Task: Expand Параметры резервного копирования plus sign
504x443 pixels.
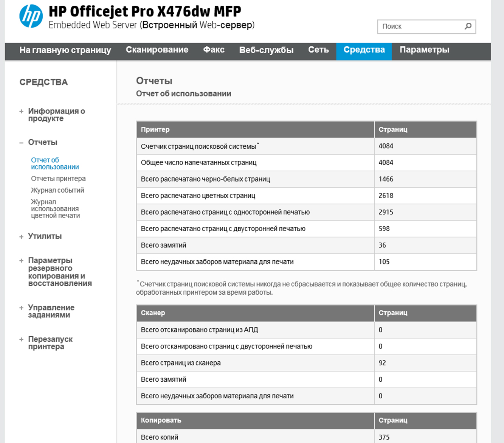Action: [x=21, y=261]
